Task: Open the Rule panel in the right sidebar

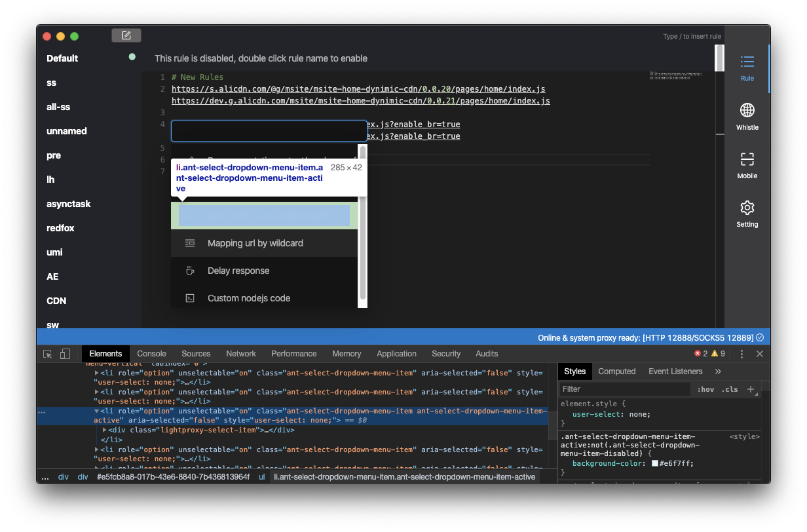Action: (747, 66)
